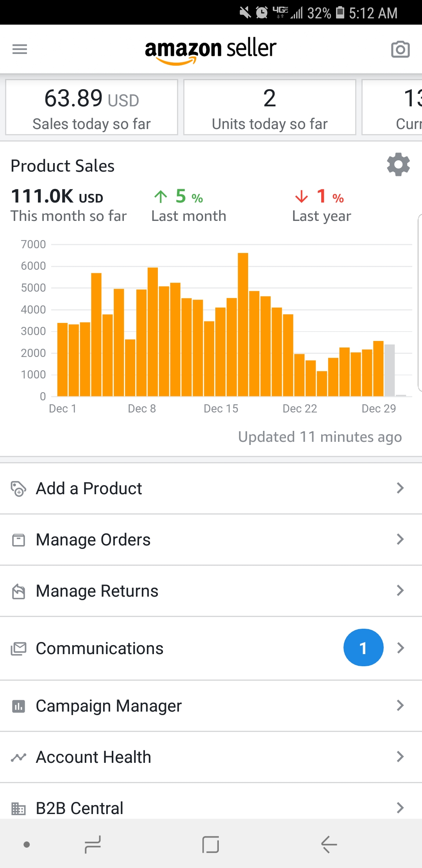The width and height of the screenshot is (422, 868).
Task: Open the Campaign Manager menu item
Action: 109,706
